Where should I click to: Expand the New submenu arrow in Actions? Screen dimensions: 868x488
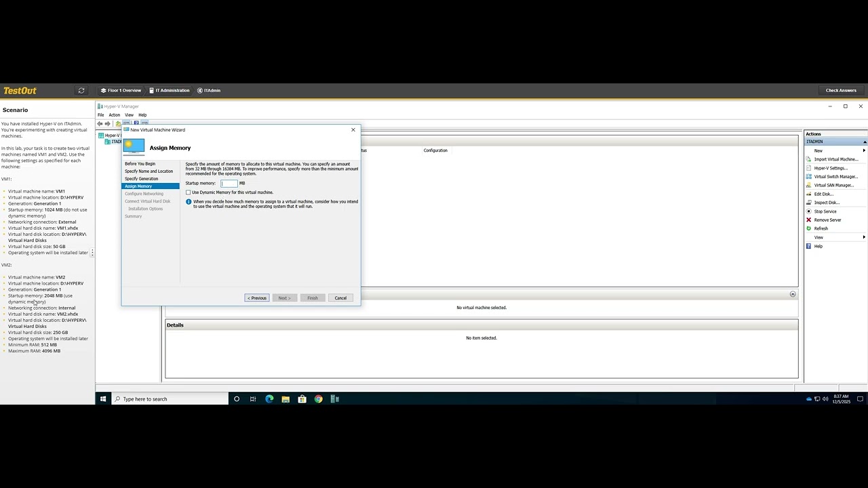[864, 150]
